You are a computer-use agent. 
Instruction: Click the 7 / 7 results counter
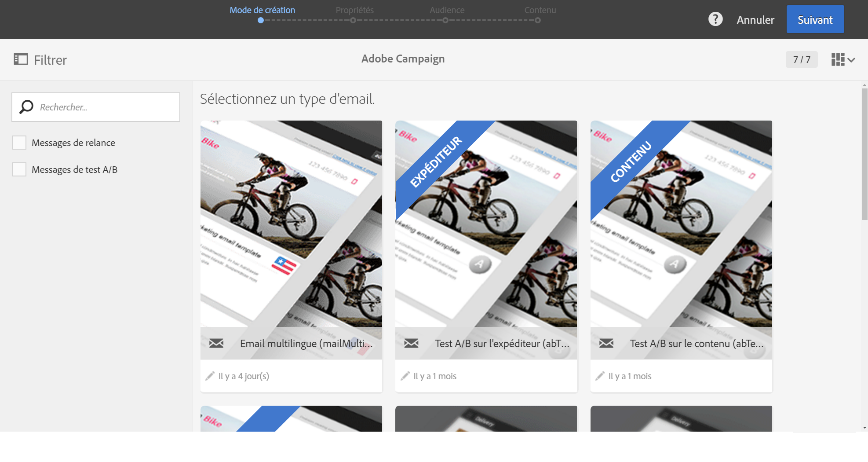802,59
